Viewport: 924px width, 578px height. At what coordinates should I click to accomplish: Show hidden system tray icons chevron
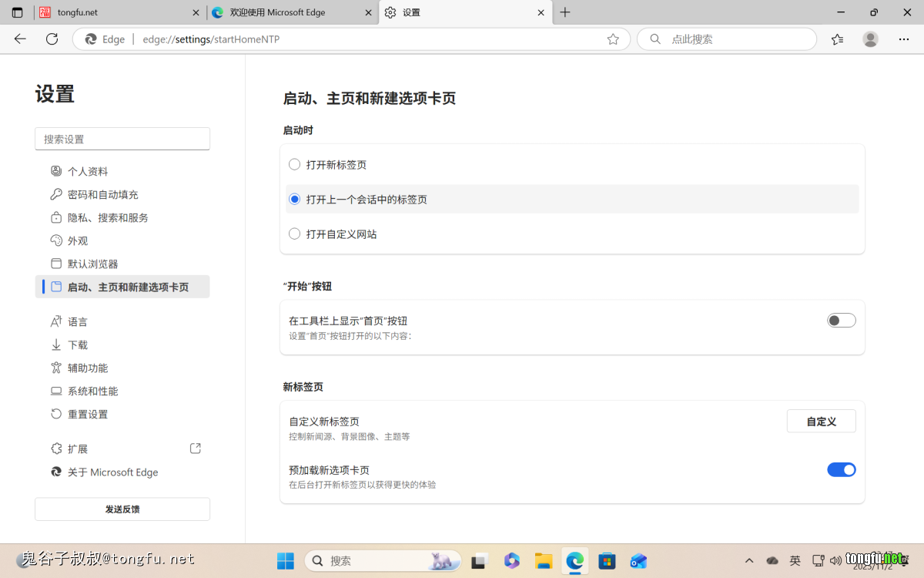(749, 560)
